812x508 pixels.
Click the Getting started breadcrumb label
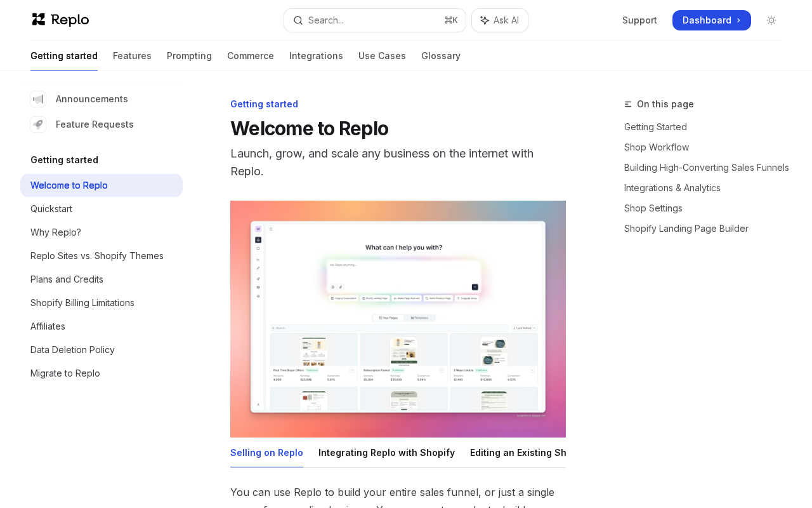click(x=264, y=104)
